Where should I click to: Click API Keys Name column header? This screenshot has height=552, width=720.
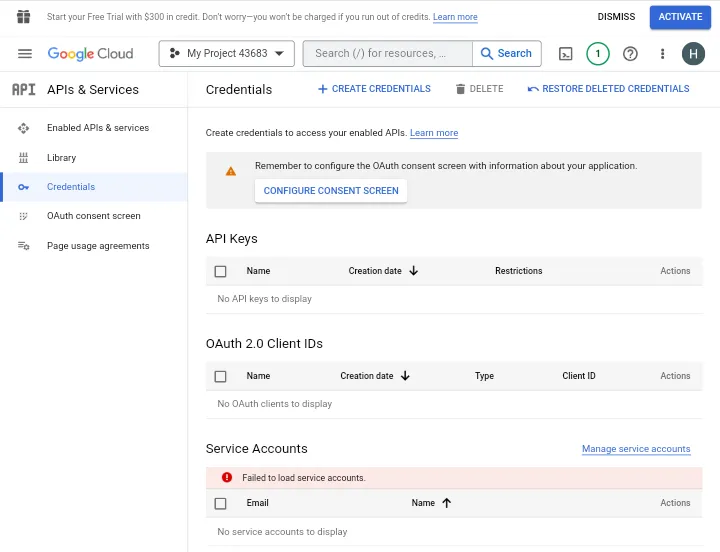258,271
